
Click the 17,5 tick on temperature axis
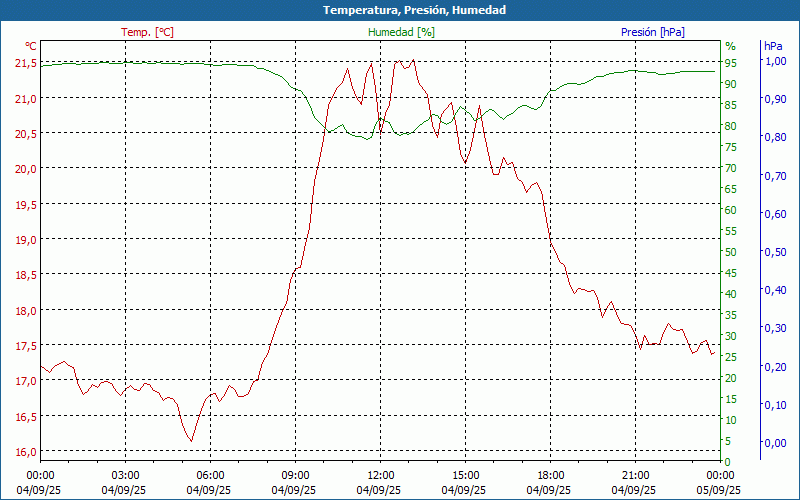pos(27,346)
